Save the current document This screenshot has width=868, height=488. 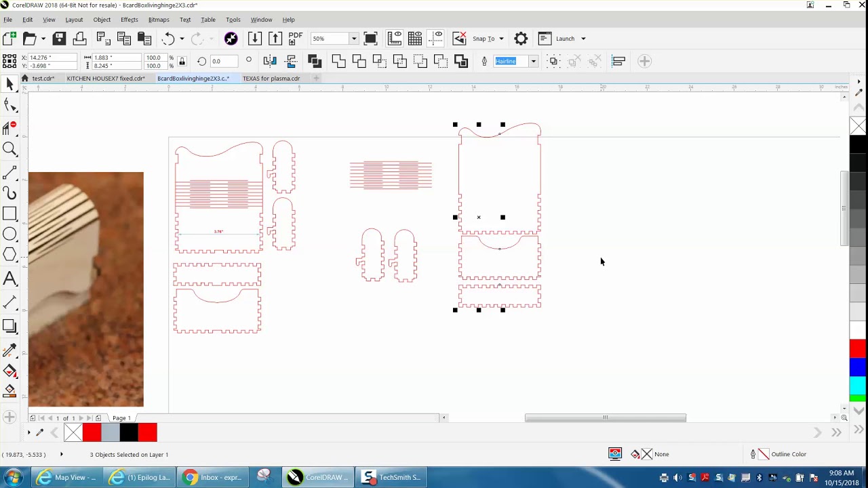[x=59, y=39]
